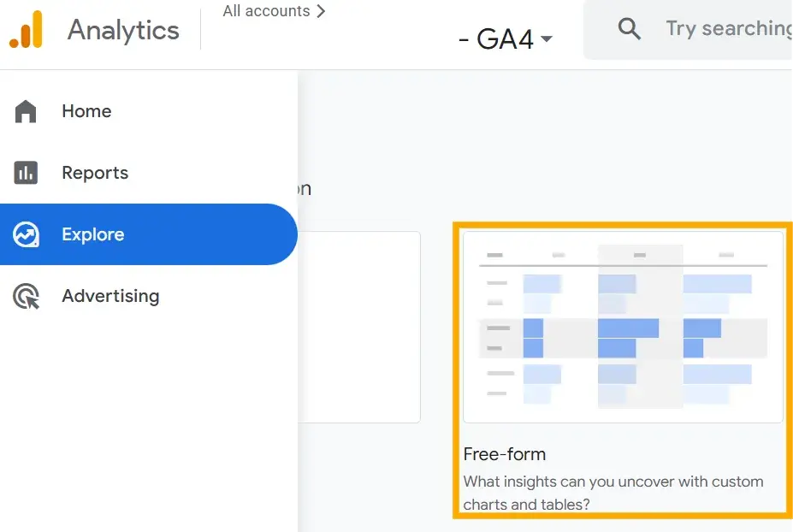The height and width of the screenshot is (532, 793).
Task: Navigate to Home from the sidebar menu
Action: click(x=86, y=111)
